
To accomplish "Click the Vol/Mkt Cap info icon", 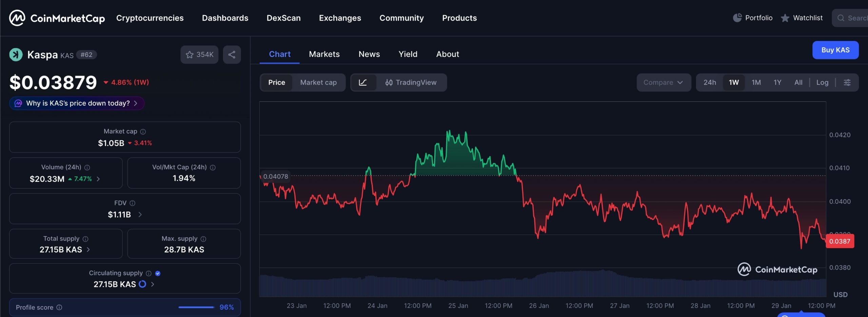I will tap(213, 167).
